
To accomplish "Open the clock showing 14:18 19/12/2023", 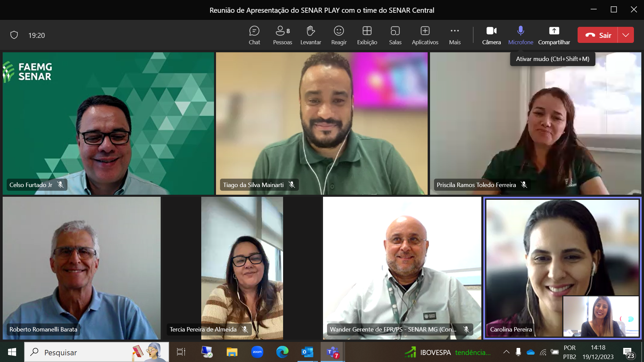I will 598,352.
